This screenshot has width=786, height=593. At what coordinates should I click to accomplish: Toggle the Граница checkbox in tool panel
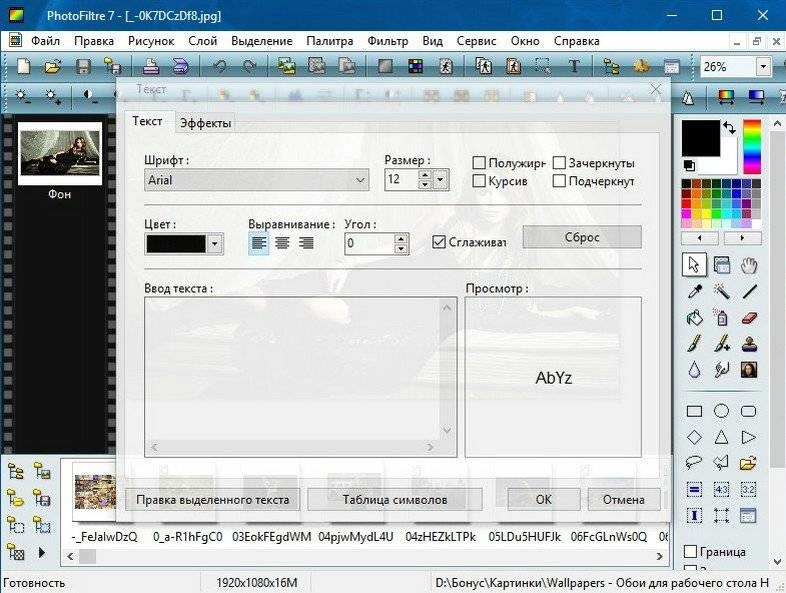point(690,551)
